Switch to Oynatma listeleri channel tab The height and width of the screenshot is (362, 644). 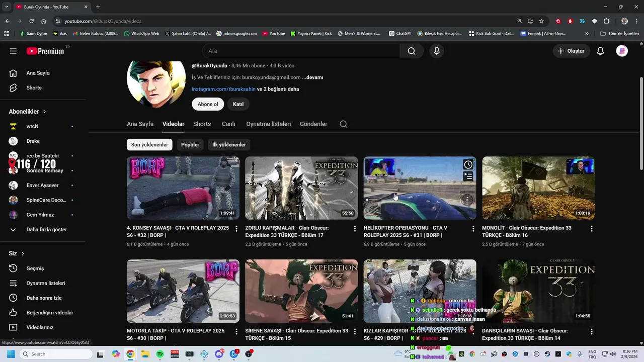pyautogui.click(x=268, y=124)
